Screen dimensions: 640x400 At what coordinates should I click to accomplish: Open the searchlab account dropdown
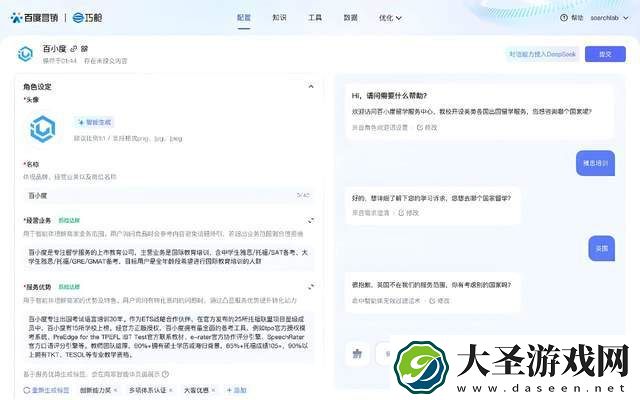(609, 18)
